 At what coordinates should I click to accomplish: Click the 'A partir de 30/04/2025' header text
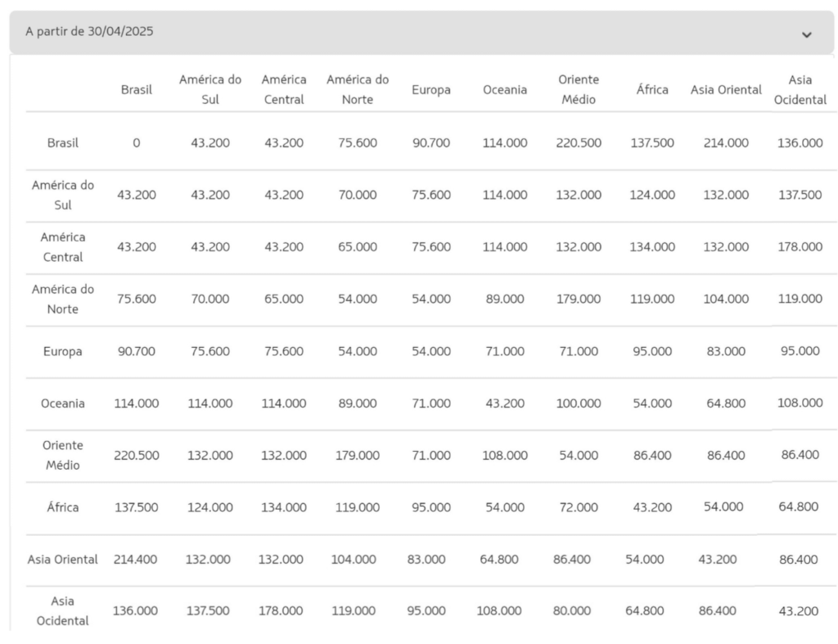pyautogui.click(x=90, y=32)
